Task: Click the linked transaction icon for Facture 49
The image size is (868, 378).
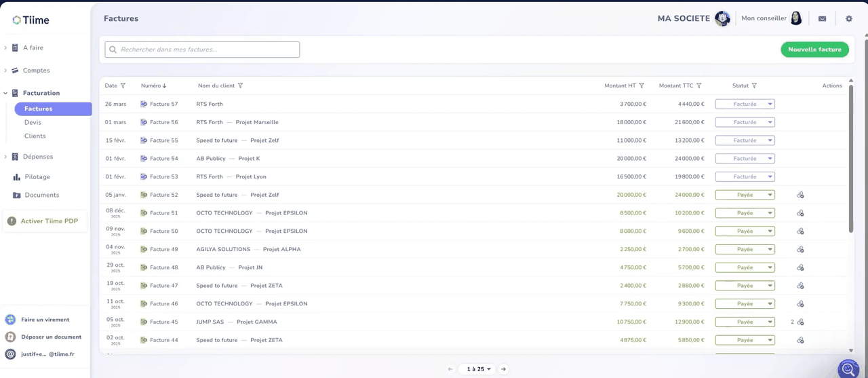Action: pos(801,249)
